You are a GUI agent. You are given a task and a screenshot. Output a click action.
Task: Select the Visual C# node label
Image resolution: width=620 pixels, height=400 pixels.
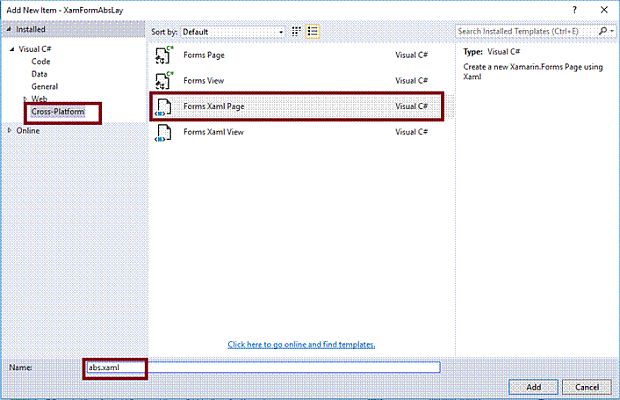35,49
